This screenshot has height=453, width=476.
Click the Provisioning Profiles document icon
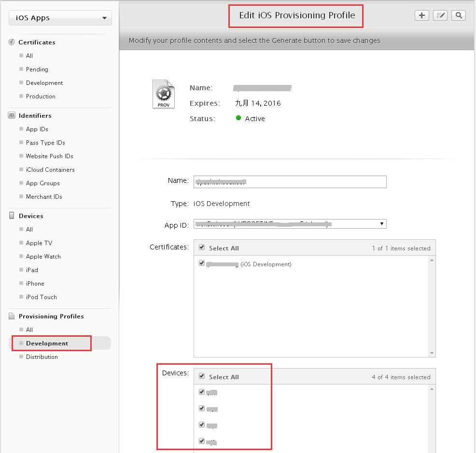tap(12, 316)
